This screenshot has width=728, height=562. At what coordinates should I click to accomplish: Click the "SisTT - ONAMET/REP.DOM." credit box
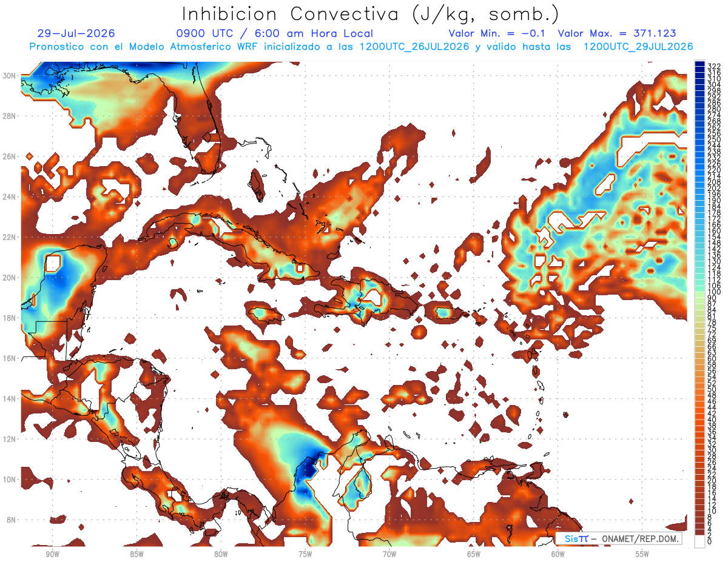click(618, 538)
